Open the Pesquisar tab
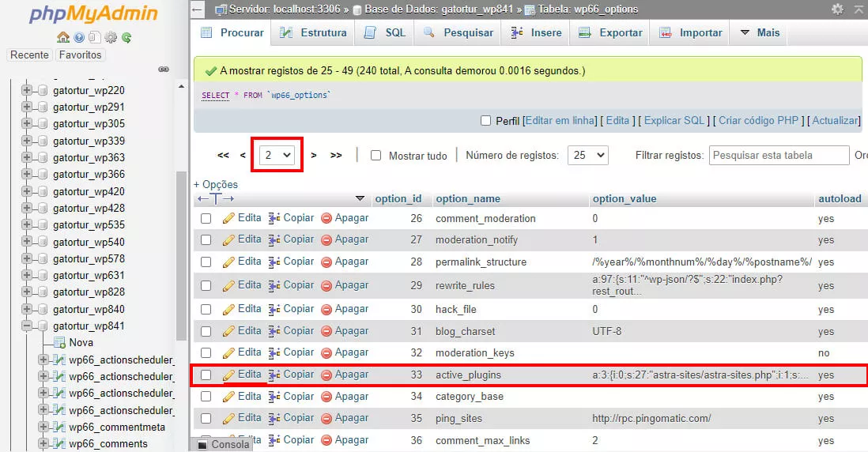868x452 pixels. (459, 32)
